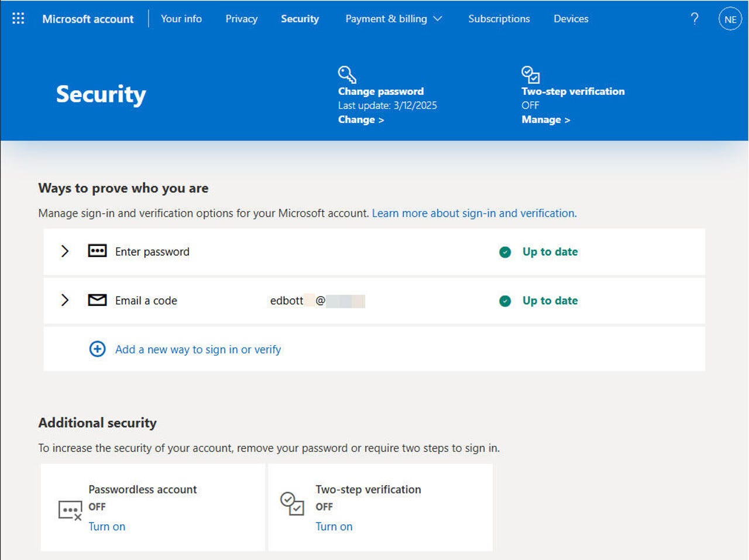
Task: Turn on Passwordless account
Action: 106,526
